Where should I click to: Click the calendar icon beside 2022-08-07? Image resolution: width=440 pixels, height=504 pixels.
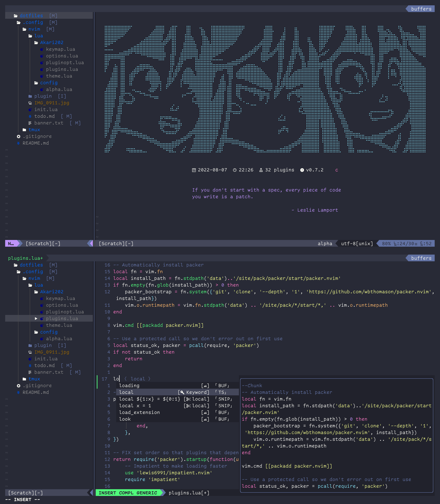[194, 170]
